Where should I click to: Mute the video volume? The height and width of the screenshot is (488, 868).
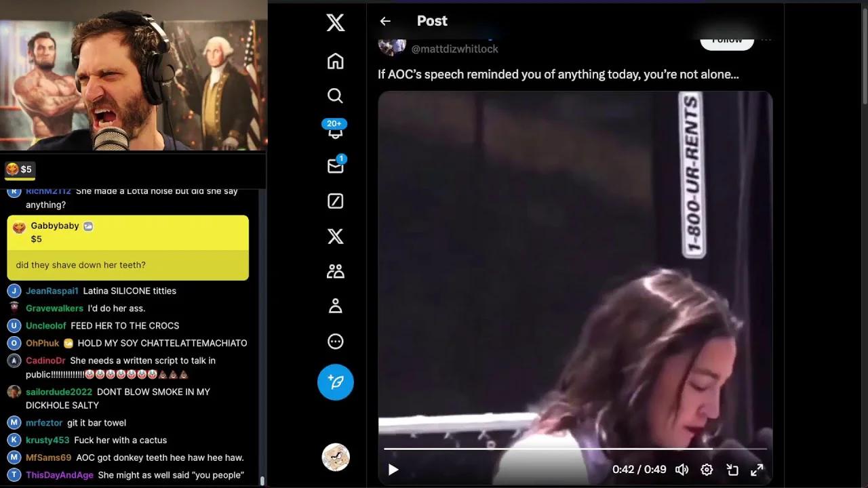(x=682, y=470)
